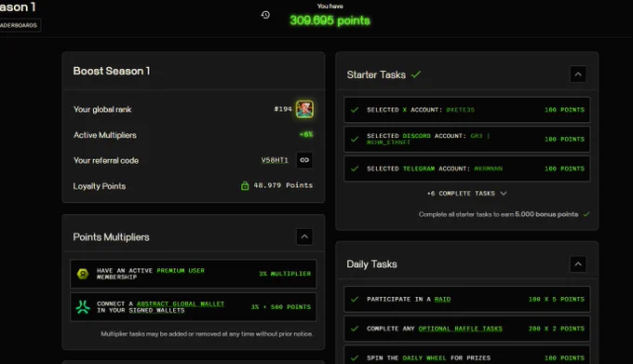Collapse the Points Multipliers panel

click(x=304, y=236)
